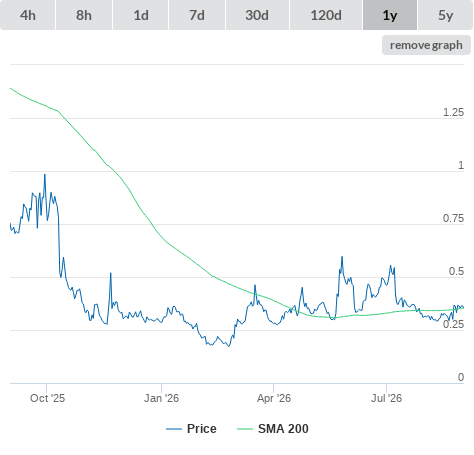Click the Jan '26 axis label
The height and width of the screenshot is (455, 474).
click(x=161, y=398)
